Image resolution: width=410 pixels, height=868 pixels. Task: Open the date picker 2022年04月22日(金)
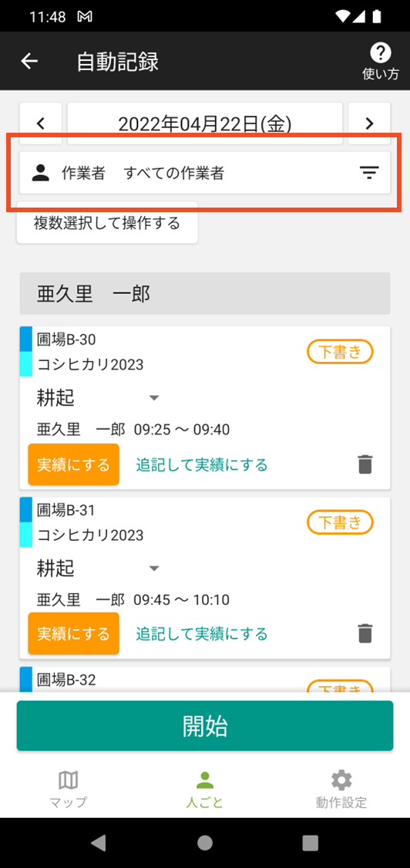205,123
